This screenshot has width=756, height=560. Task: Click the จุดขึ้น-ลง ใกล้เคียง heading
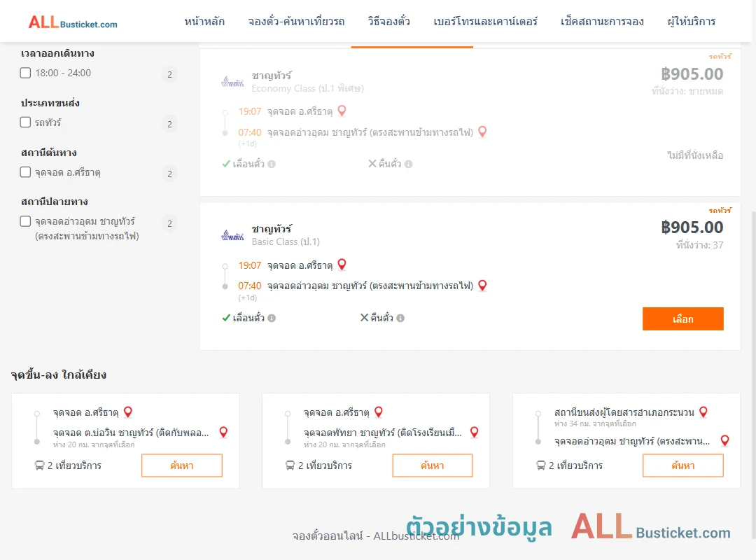pos(59,374)
